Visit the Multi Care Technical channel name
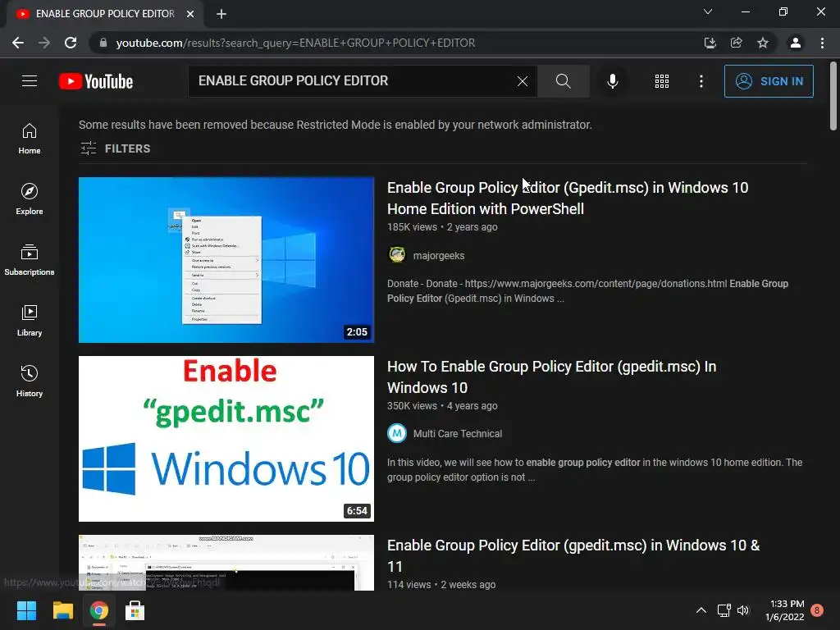The height and width of the screenshot is (630, 840). 458,434
